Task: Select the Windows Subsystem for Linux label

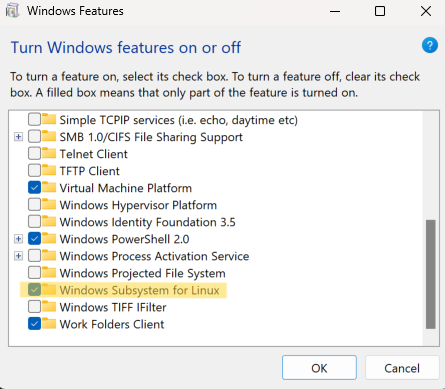Action: [x=139, y=290]
